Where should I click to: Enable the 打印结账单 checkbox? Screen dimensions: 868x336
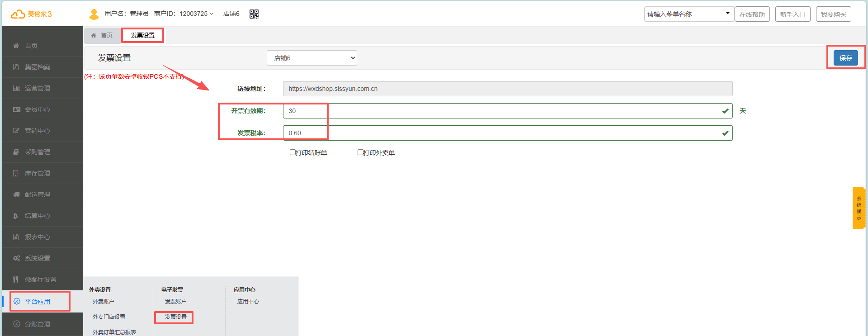pos(292,152)
